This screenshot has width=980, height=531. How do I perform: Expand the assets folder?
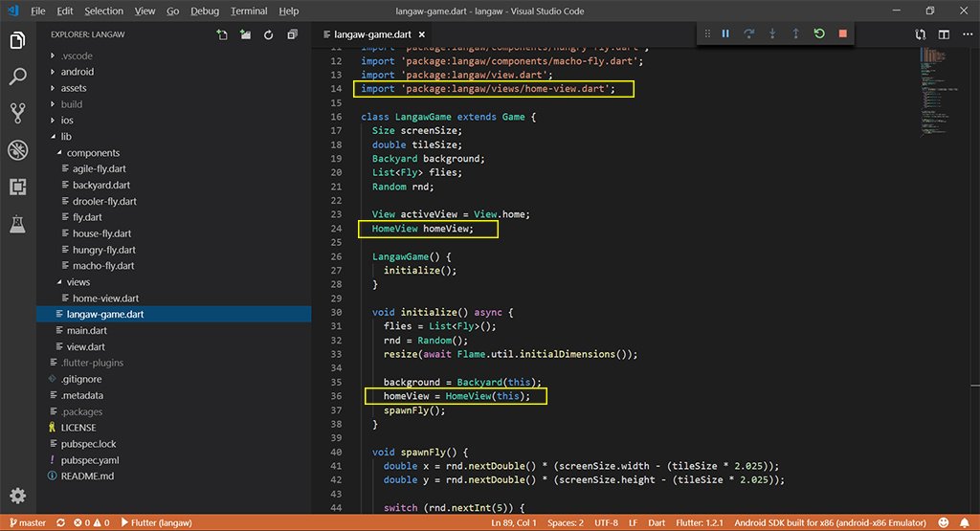coord(73,88)
